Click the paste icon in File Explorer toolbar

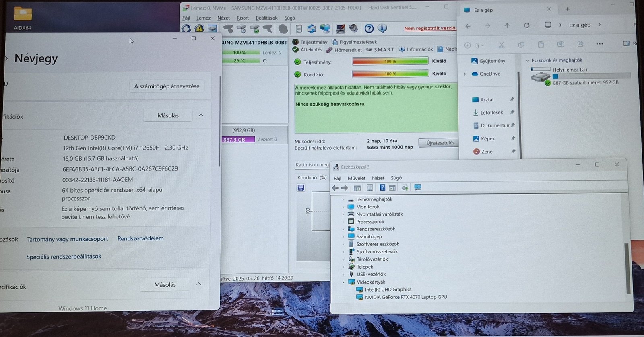pos(541,45)
